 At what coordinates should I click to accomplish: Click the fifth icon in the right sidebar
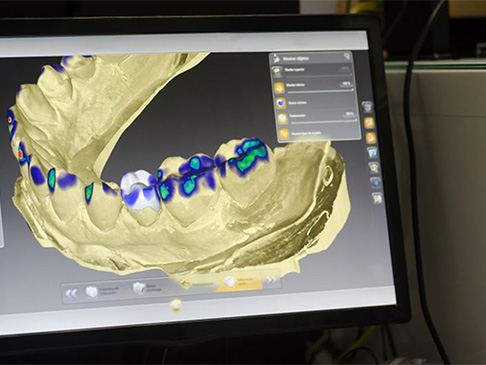click(x=374, y=167)
